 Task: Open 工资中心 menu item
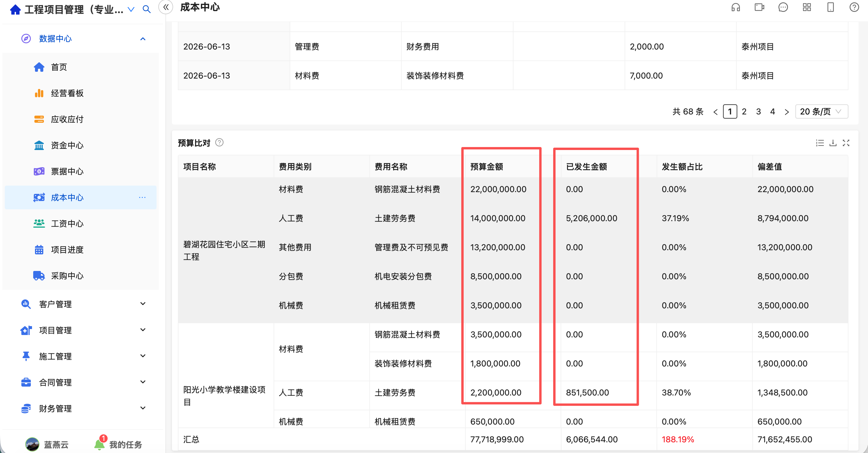tap(81, 224)
